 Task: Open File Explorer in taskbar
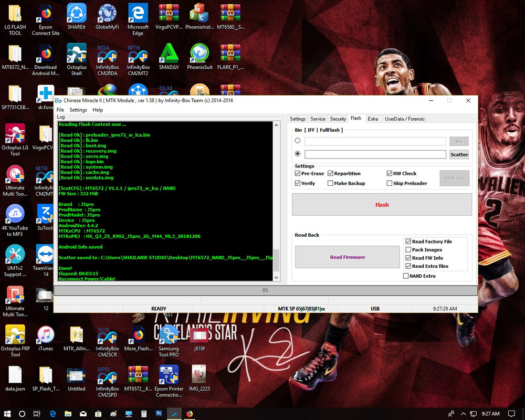pyautogui.click(x=68, y=414)
